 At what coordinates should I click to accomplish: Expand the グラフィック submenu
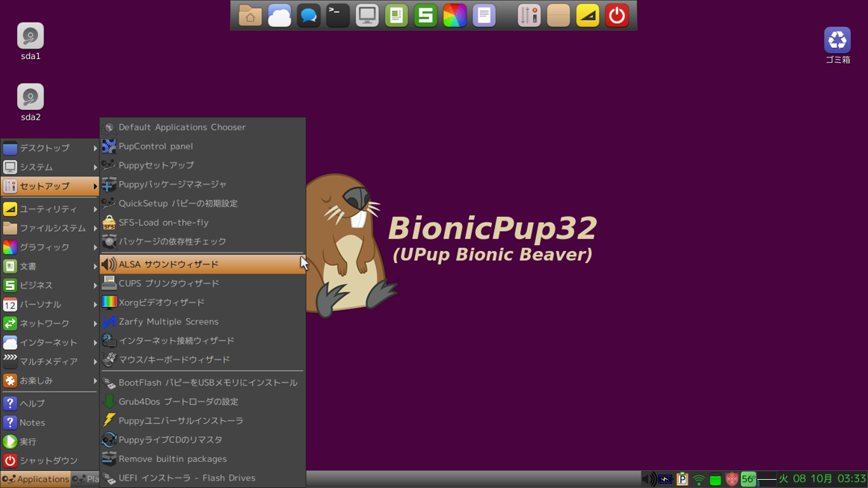(50, 247)
